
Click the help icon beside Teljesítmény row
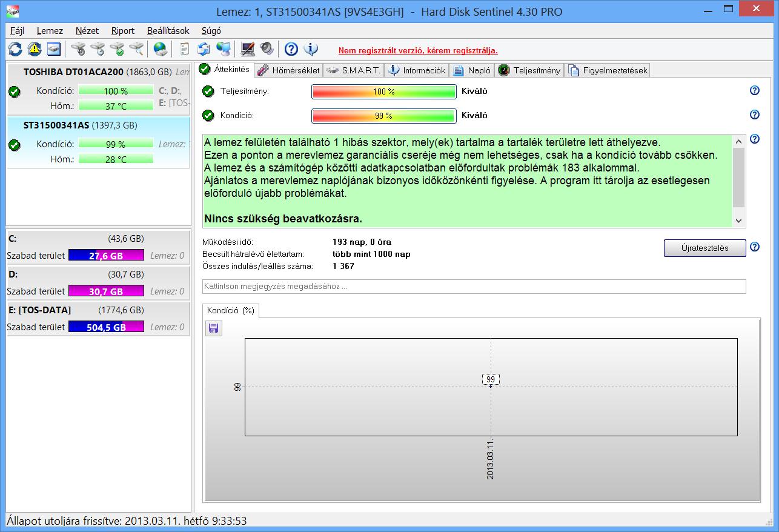[755, 91]
